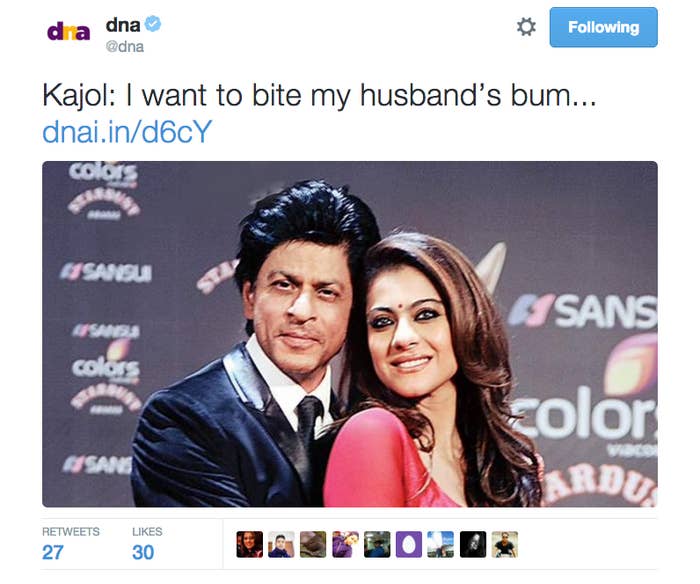Open the first liker's avatar on the left
The image size is (700, 584).
(250, 544)
